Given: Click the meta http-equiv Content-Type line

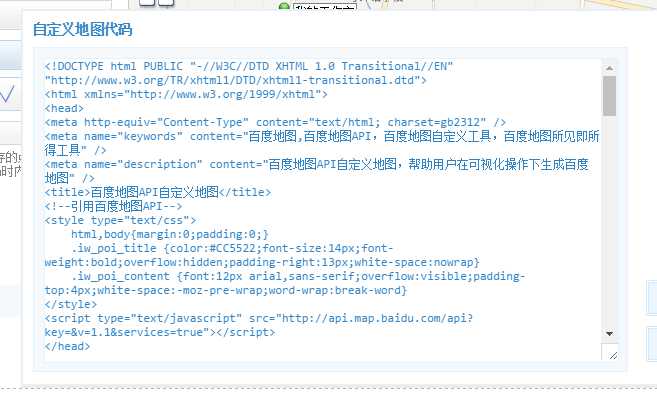Looking at the screenshot, I should [x=275, y=122].
